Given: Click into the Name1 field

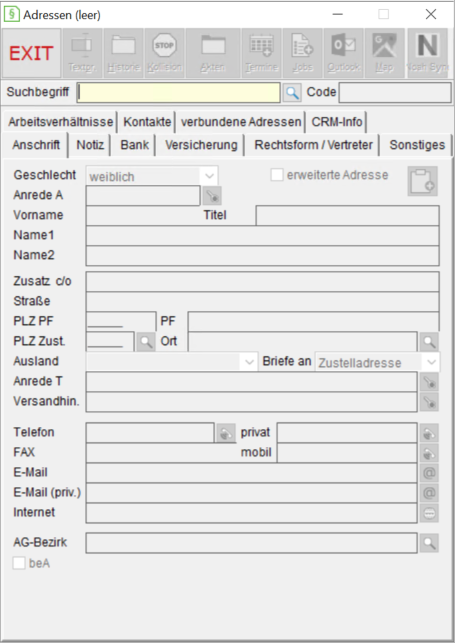Looking at the screenshot, I should coord(262,235).
